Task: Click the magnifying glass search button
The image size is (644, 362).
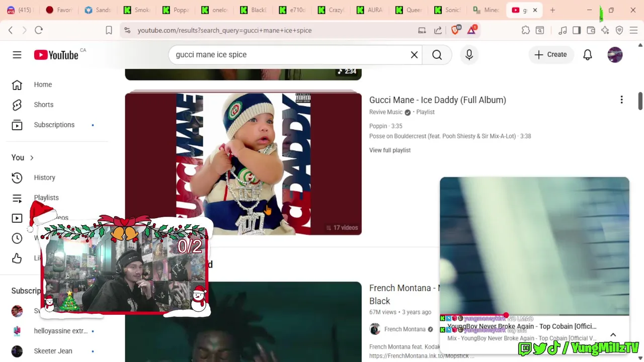Action: pos(437,55)
